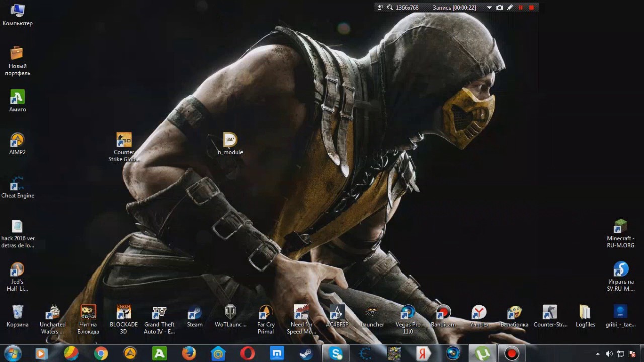This screenshot has height=362, width=644.
Task: Take a screenshot with the camera icon
Action: [x=499, y=8]
